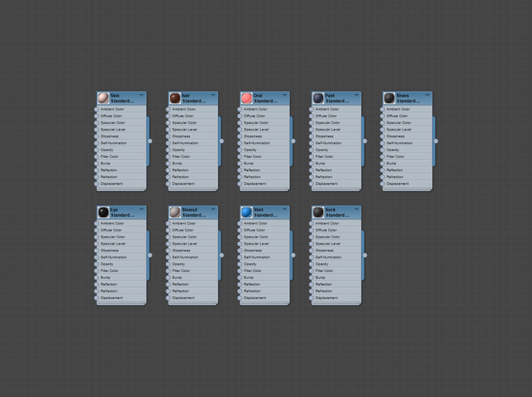The width and height of the screenshot is (532, 397).
Task: Click Skin node Bump input socket
Action: [x=96, y=164]
